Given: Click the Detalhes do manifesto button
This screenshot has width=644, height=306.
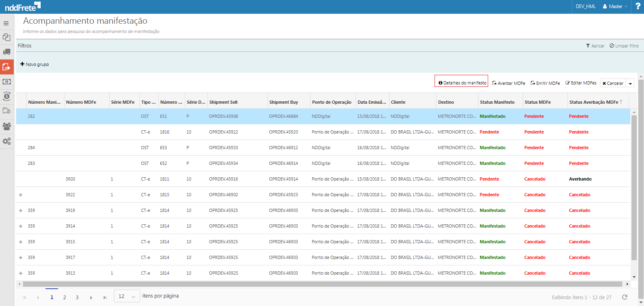Looking at the screenshot, I should 462,83.
